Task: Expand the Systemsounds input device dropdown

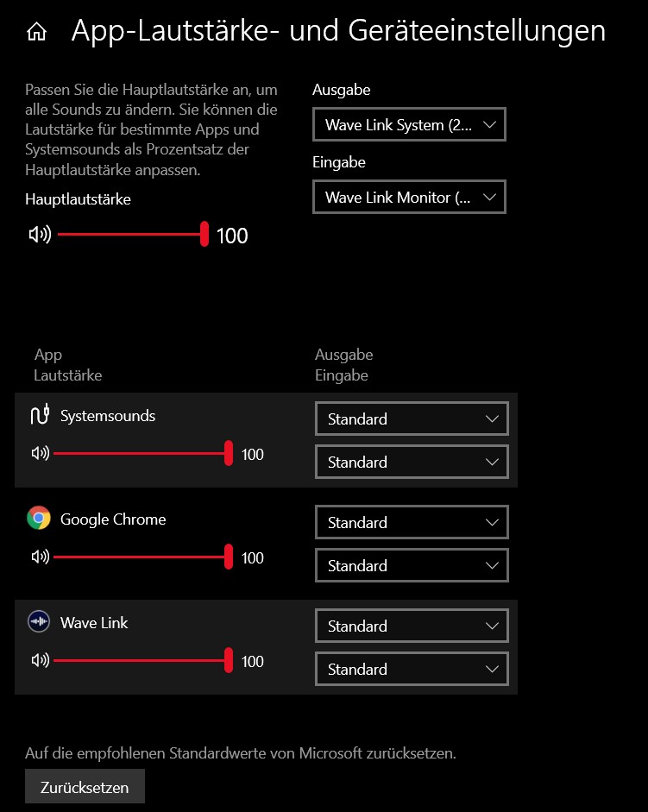Action: coord(412,463)
